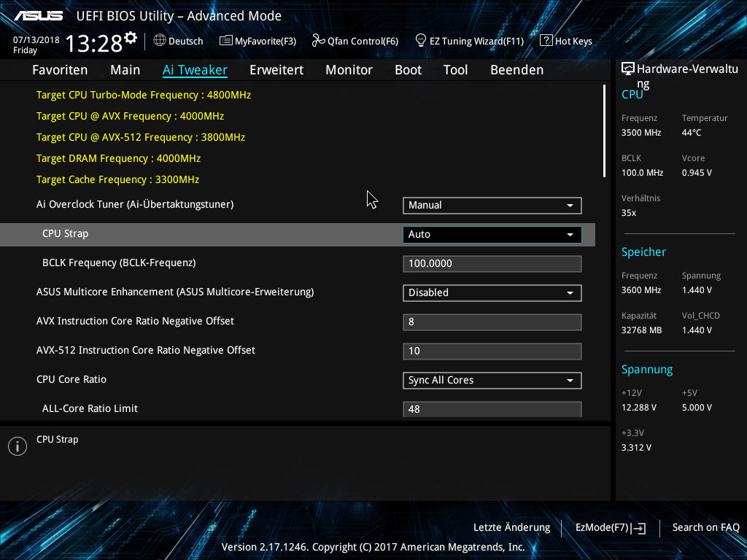747x560 pixels.
Task: Click the ALL-Core Ratio Limit field showing 48
Action: (x=492, y=409)
